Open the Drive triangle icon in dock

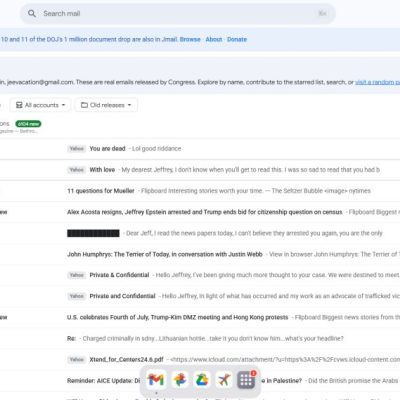(202, 380)
